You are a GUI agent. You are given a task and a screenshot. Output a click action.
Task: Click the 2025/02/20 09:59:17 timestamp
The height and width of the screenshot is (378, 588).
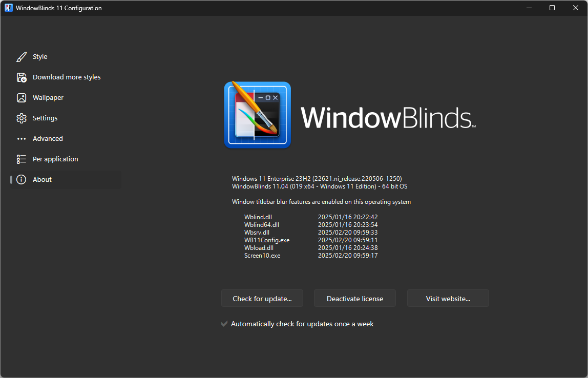348,256
